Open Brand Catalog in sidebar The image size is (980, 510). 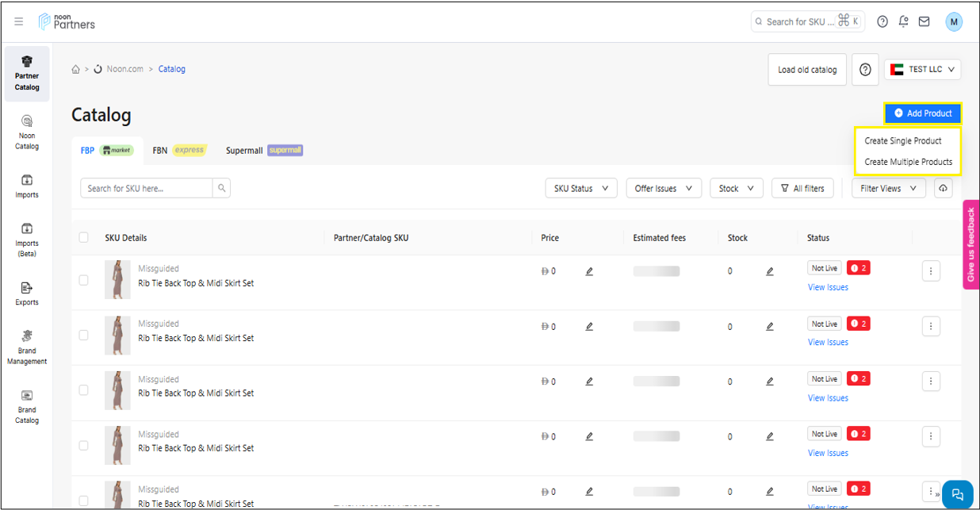(x=27, y=407)
